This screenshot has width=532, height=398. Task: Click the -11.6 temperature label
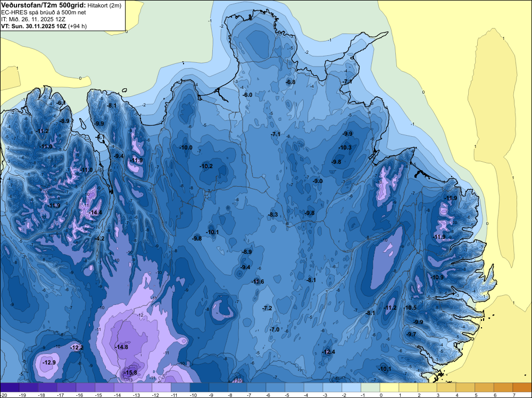(257, 281)
